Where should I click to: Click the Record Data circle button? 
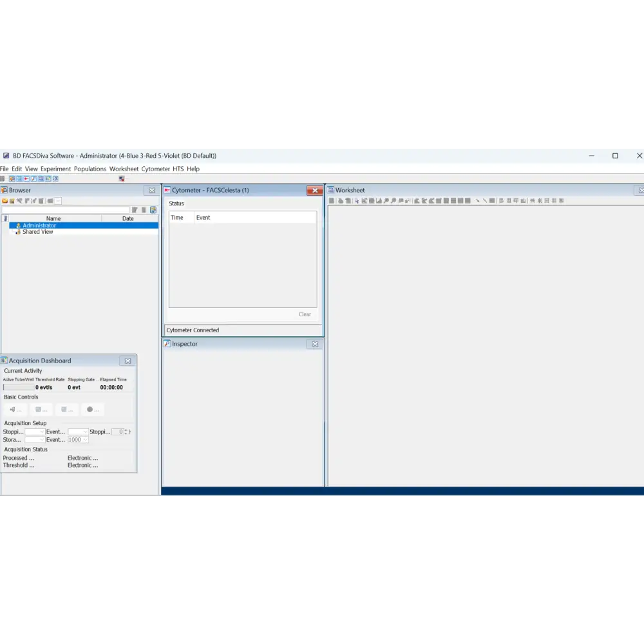[x=93, y=410]
